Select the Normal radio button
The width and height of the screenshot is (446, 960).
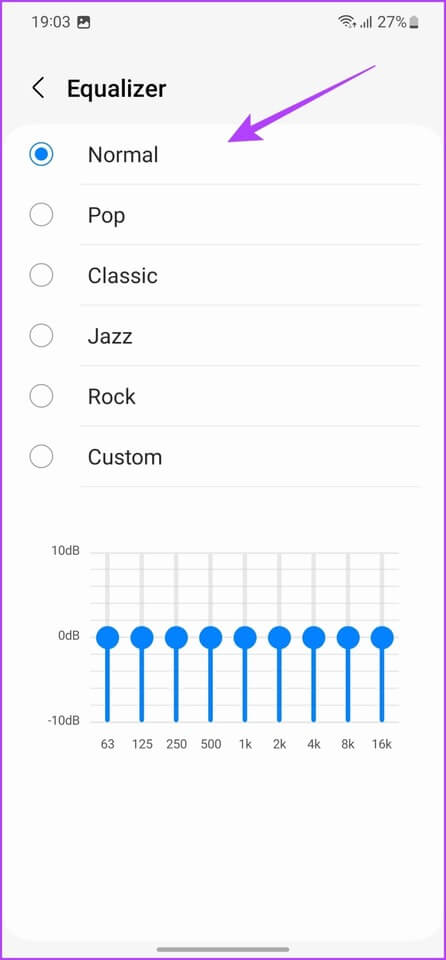[x=41, y=154]
